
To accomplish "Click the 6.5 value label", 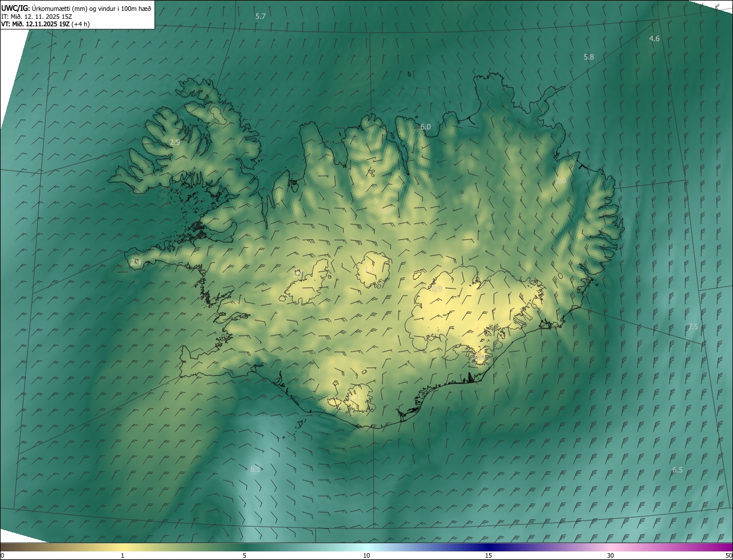I will [677, 470].
